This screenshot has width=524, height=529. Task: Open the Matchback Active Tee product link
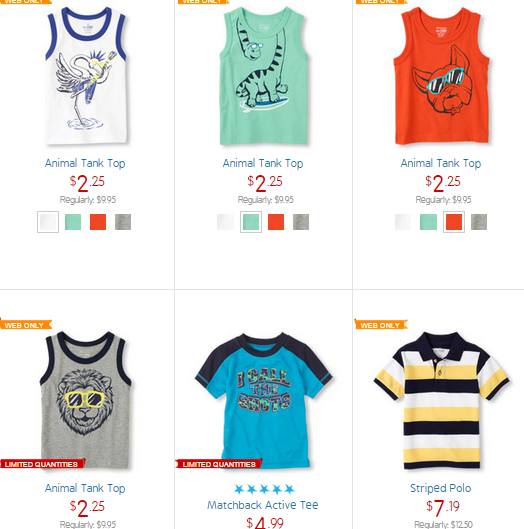point(263,505)
